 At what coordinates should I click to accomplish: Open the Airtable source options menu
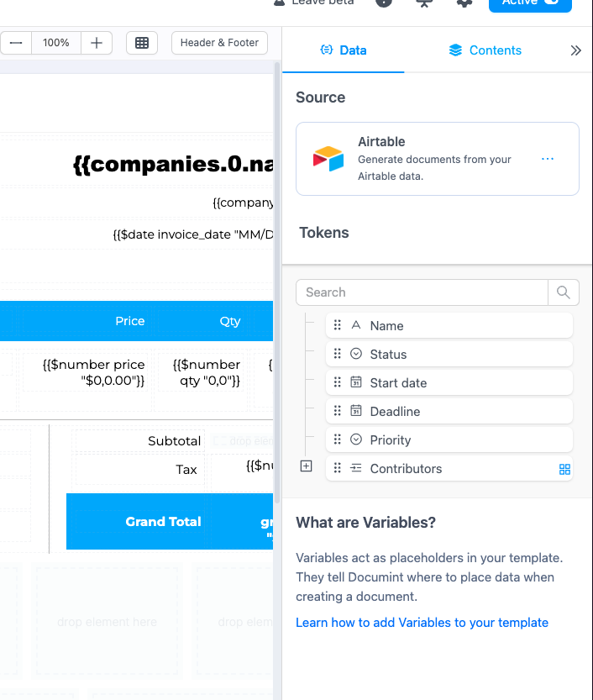548,159
